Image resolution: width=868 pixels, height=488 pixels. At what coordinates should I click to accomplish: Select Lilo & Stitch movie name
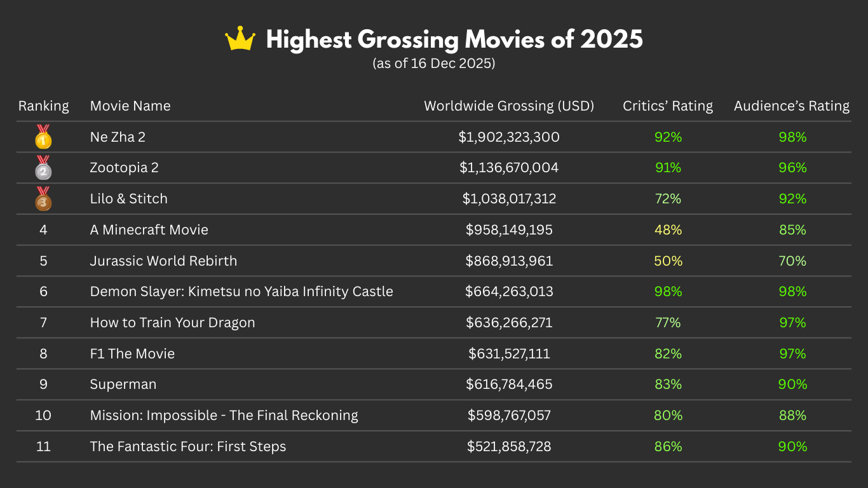129,199
